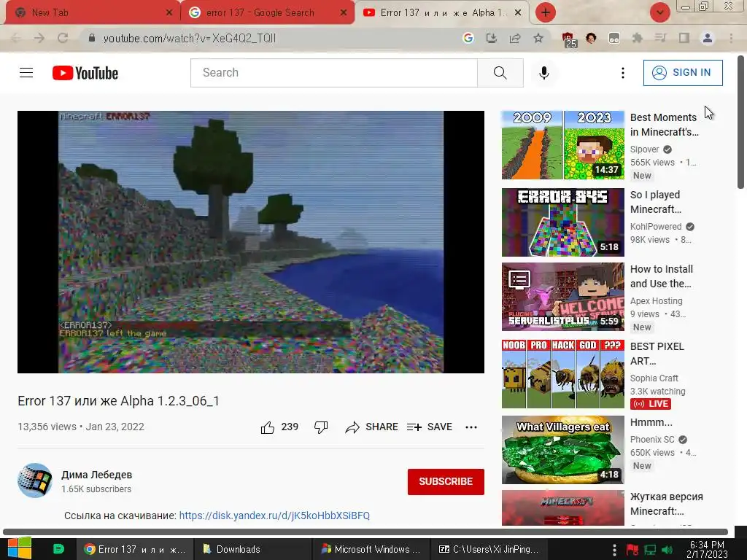This screenshot has height=560, width=747.
Task: Dislike the video with thumbs down
Action: (321, 427)
